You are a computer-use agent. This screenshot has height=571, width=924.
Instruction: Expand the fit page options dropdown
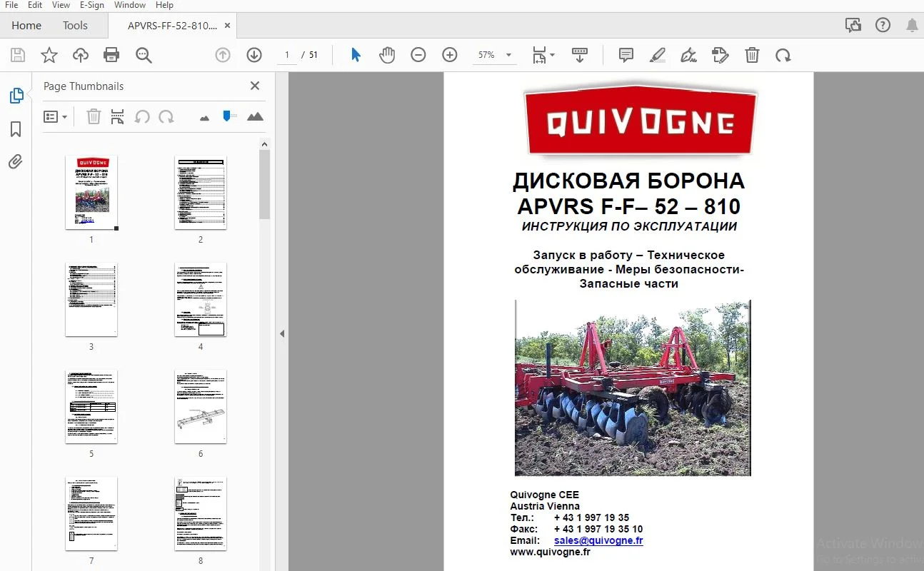(x=543, y=55)
